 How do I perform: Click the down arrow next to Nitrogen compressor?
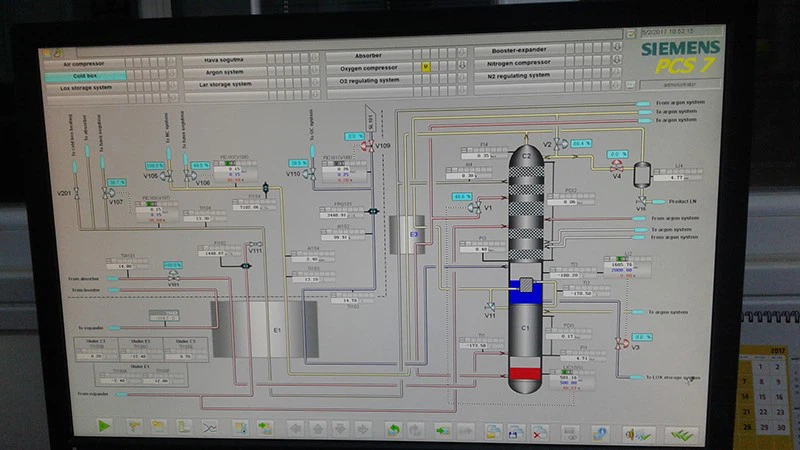(x=617, y=59)
